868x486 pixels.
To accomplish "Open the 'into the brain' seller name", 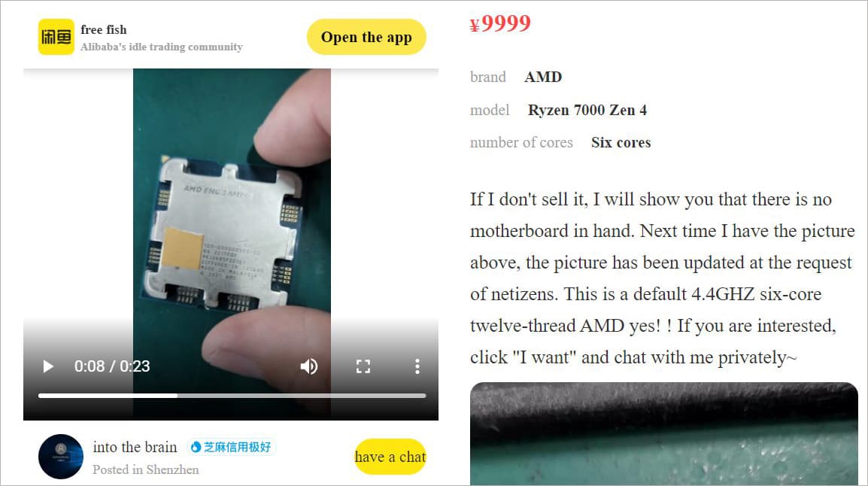I will pos(135,447).
